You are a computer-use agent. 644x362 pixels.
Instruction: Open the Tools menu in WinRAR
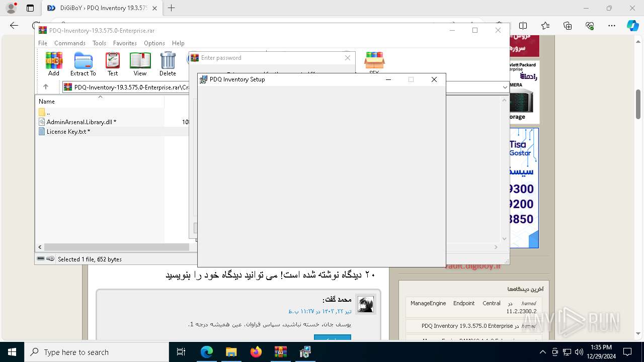(x=99, y=43)
